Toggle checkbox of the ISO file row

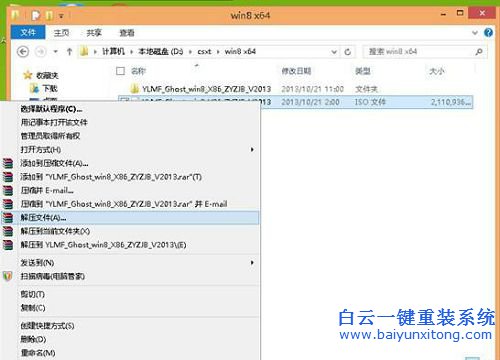[124, 101]
